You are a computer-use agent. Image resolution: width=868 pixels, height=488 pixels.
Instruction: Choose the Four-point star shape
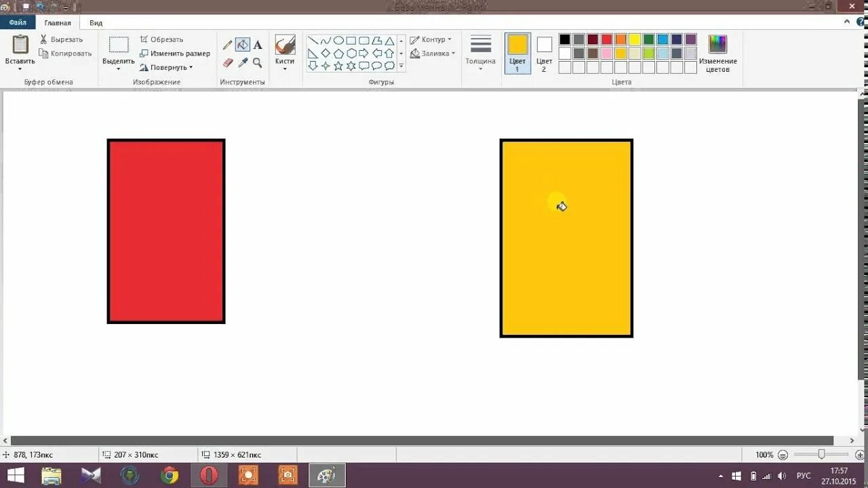325,66
